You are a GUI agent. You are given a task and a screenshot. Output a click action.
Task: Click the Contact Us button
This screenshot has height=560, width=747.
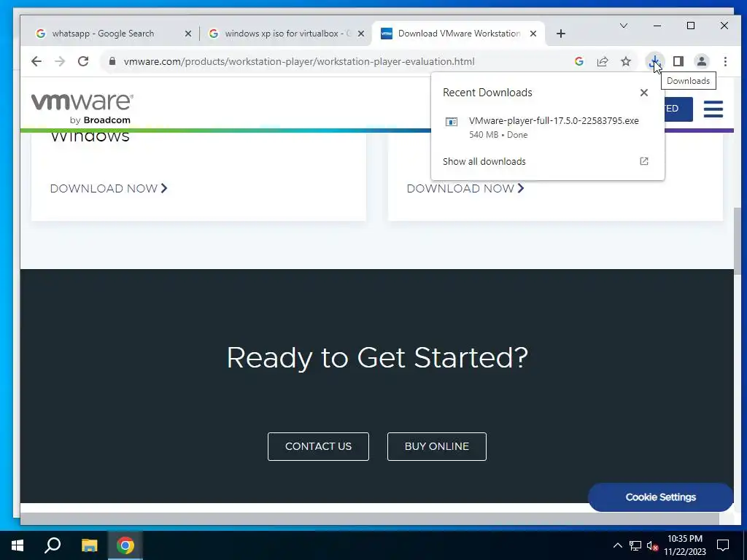[318, 447]
